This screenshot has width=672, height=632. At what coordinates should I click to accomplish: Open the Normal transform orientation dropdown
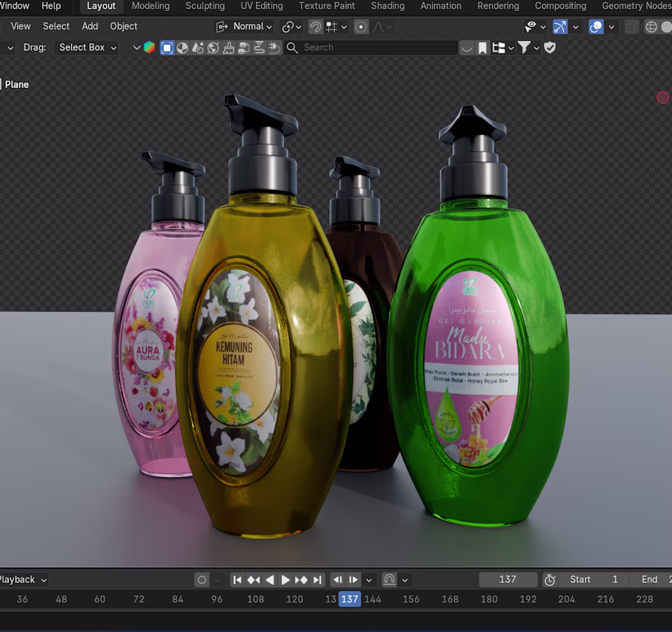(245, 26)
